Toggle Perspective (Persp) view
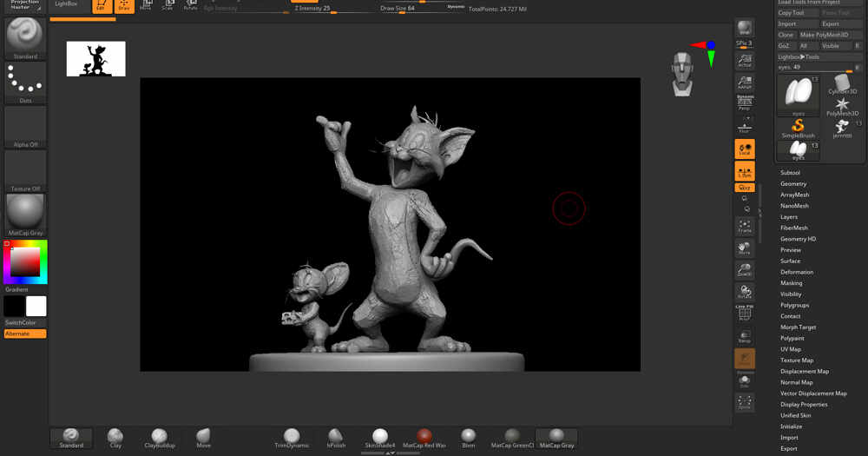The width and height of the screenshot is (868, 456). [x=745, y=103]
